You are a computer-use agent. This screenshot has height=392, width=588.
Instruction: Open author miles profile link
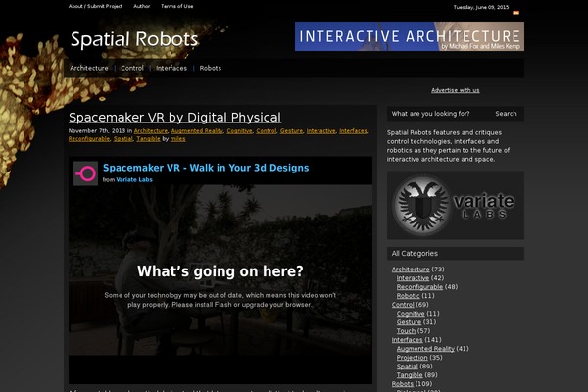pyautogui.click(x=177, y=139)
